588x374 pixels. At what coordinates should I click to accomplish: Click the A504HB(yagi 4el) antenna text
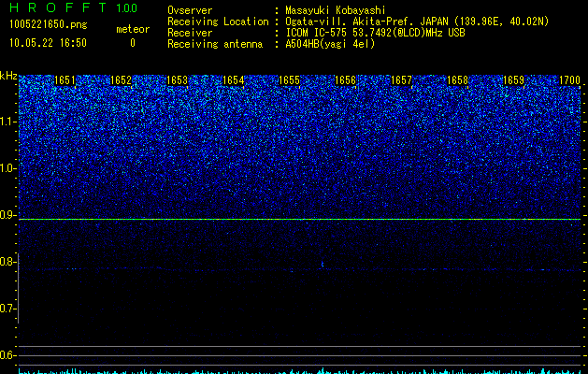[330, 44]
